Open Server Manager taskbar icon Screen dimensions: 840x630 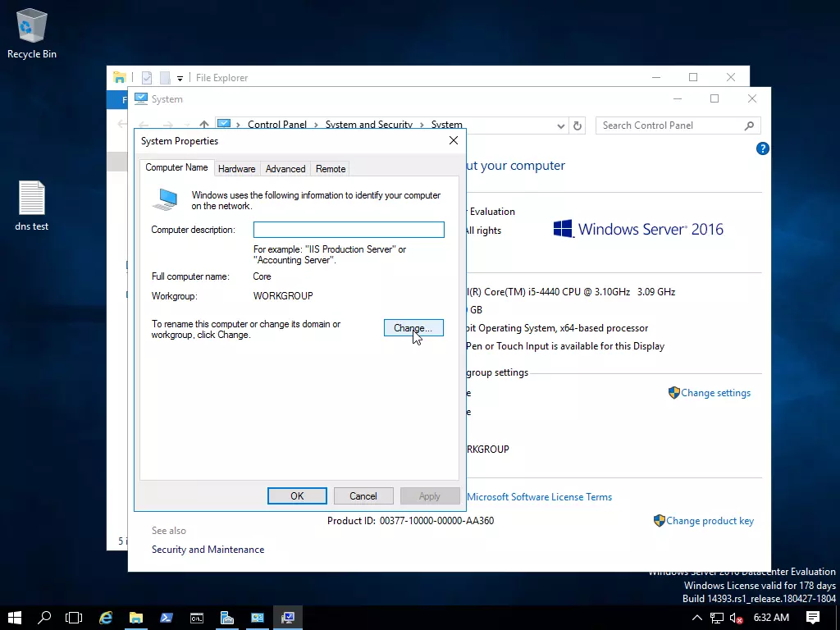(227, 618)
